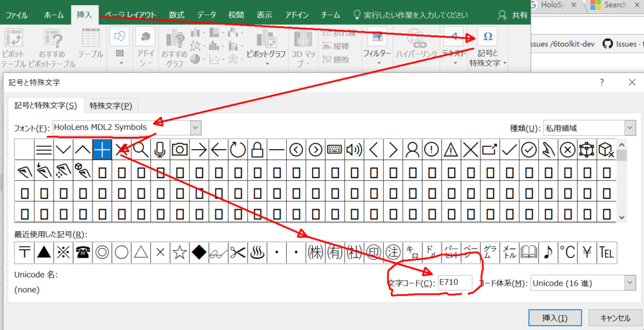Viewport: 644px width, 330px height.
Task: Select the plain checkmark symbol
Action: click(509, 150)
